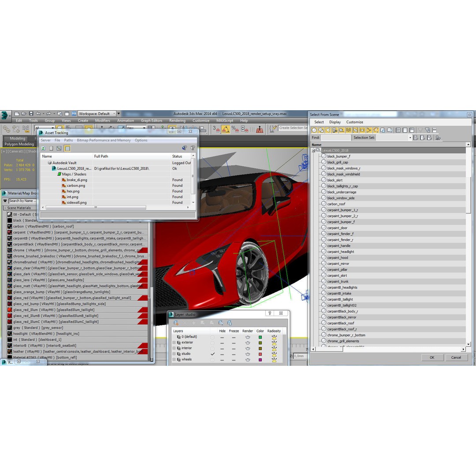Open Material/Map Browser options arrow beside search

5,201
